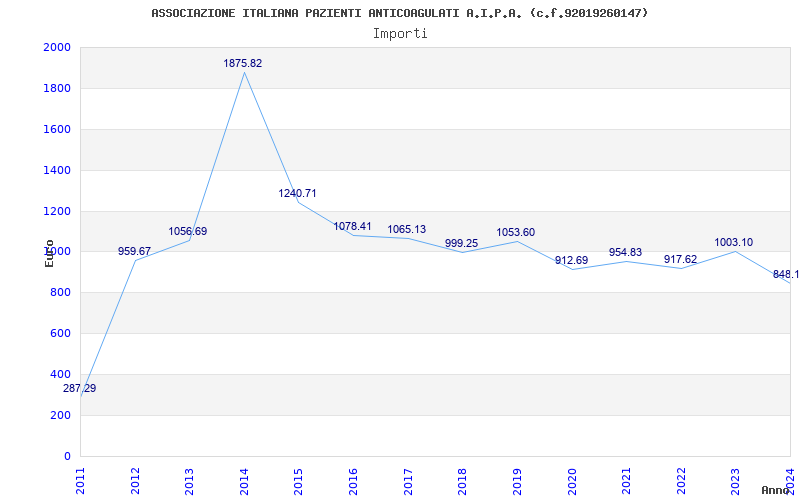
Task: Click the 912.69 data label
Action: click(571, 260)
